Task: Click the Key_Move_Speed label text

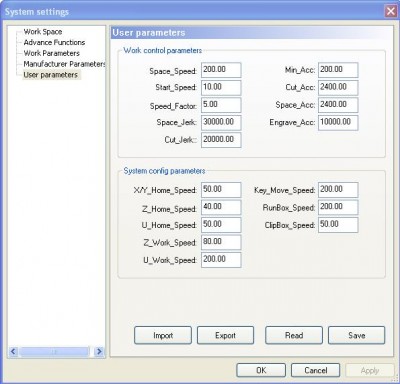Action: coord(284,190)
